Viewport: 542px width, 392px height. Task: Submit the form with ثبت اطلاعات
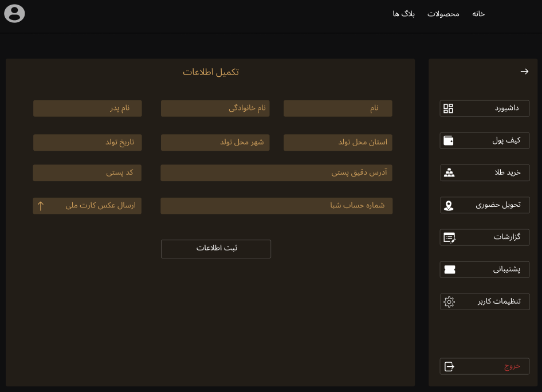pos(216,249)
